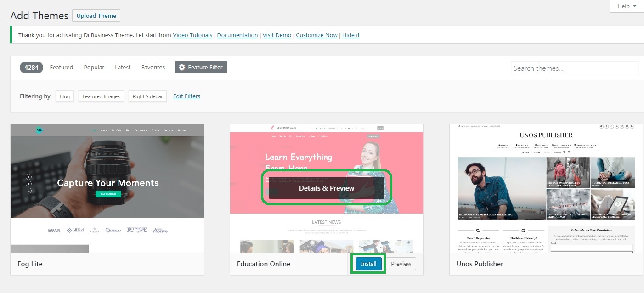Click the gear icon on Feature Filter
The height and width of the screenshot is (293, 644).
[182, 68]
